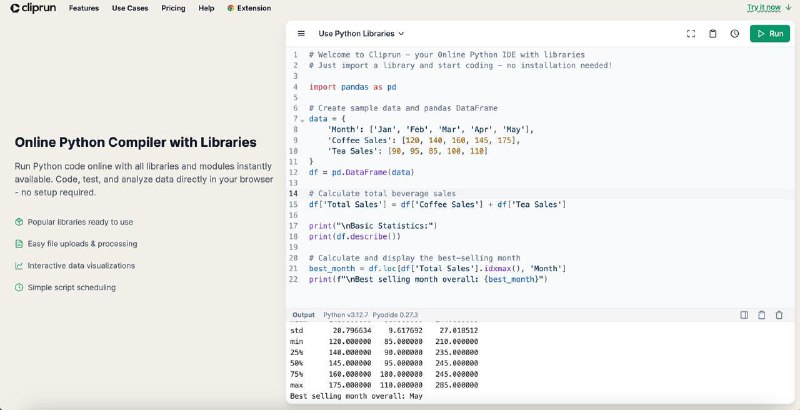The width and height of the screenshot is (800, 410).
Task: Collapse the data dictionary fold arrow on line 7
Action: (302, 120)
